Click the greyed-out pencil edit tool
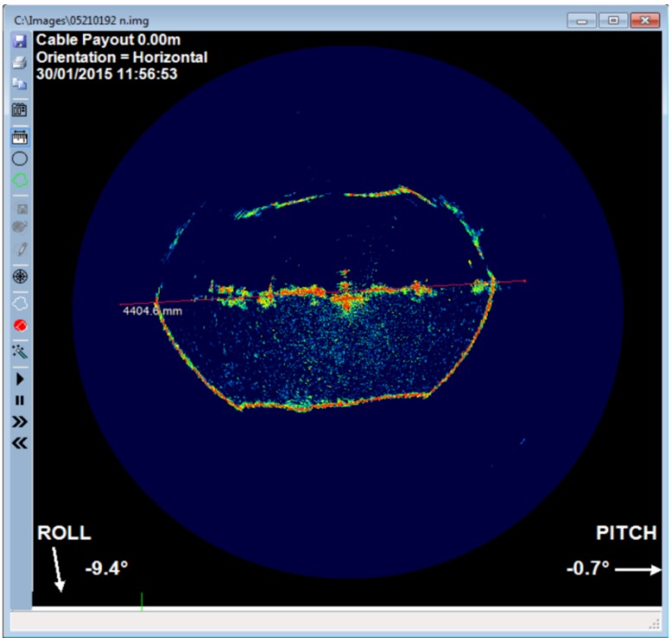Viewport: 672px width, 638px height. pyautogui.click(x=22, y=249)
